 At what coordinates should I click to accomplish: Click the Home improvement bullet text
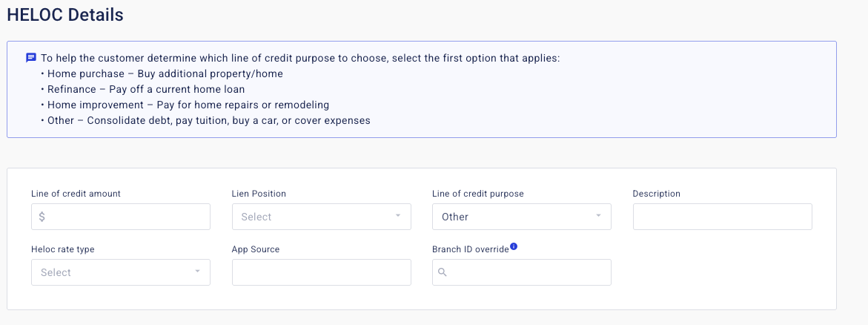pyautogui.click(x=188, y=105)
